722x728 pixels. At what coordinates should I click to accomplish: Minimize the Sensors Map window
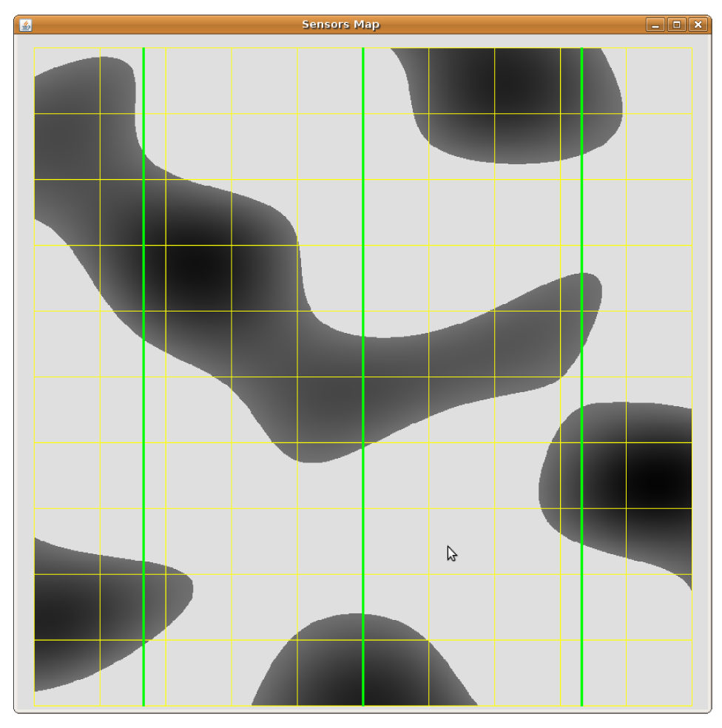tap(655, 25)
